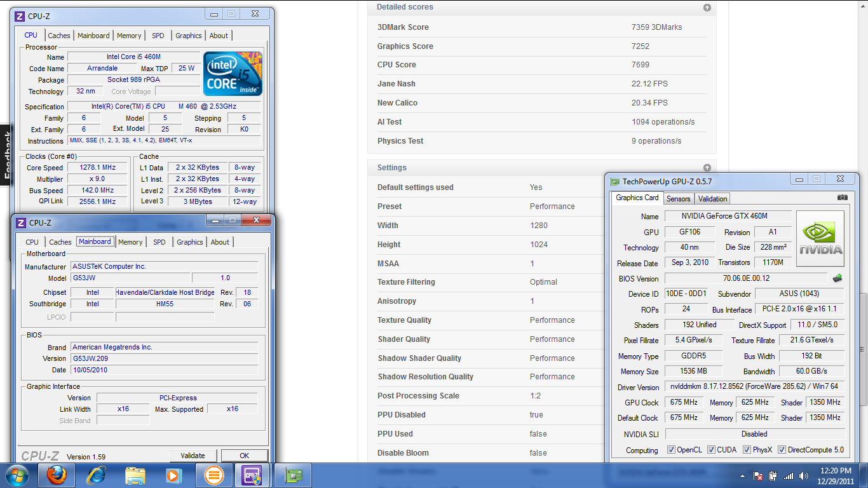Click the Feedback side tab on webpage

(6, 154)
